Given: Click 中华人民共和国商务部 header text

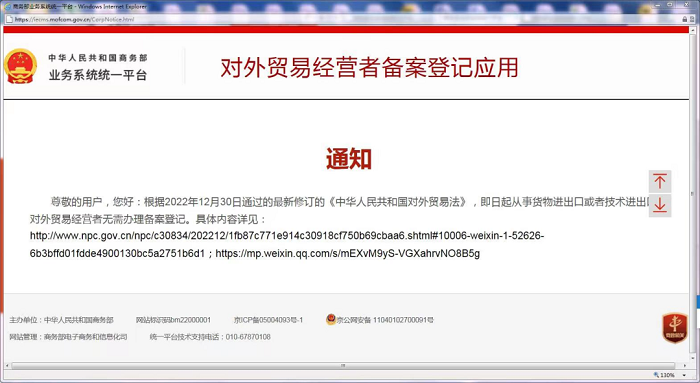Looking at the screenshot, I should 98,58.
